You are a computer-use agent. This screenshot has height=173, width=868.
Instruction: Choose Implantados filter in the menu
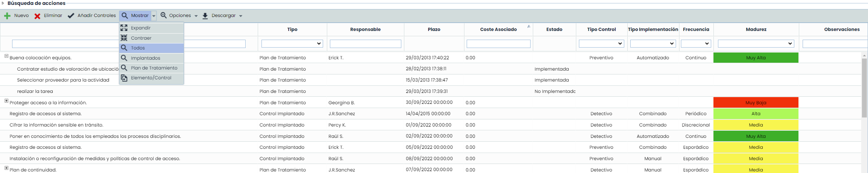145,58
